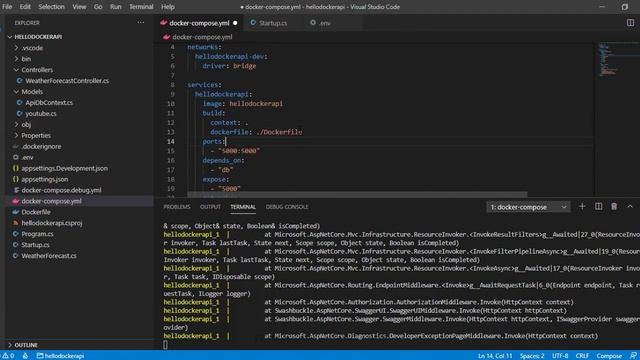
Task: Click the C# icon beside youtube.cs
Action: pos(19,113)
